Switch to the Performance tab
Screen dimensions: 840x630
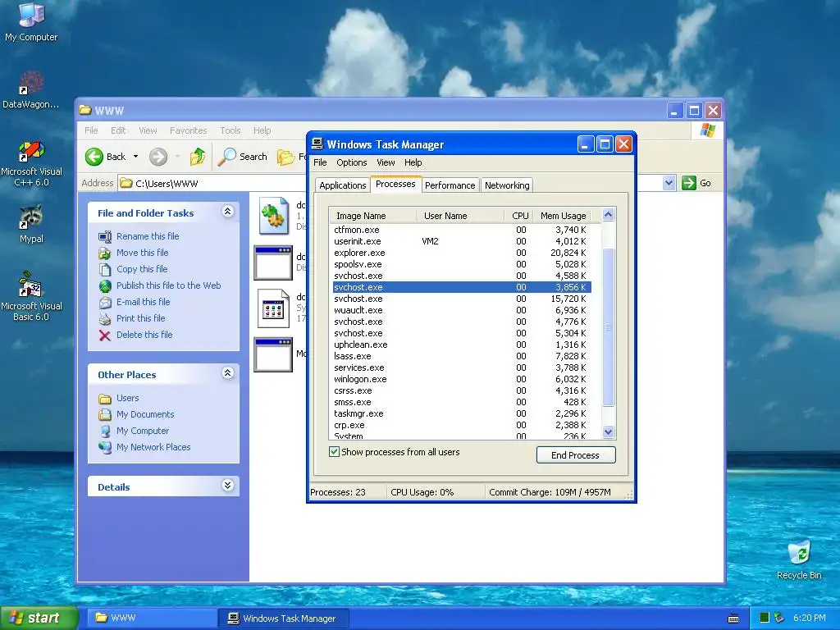(x=450, y=185)
